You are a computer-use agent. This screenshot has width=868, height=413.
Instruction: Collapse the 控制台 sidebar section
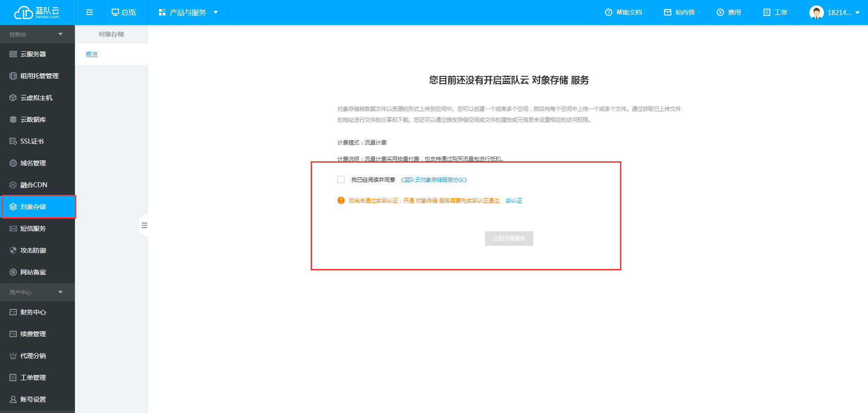coord(60,34)
